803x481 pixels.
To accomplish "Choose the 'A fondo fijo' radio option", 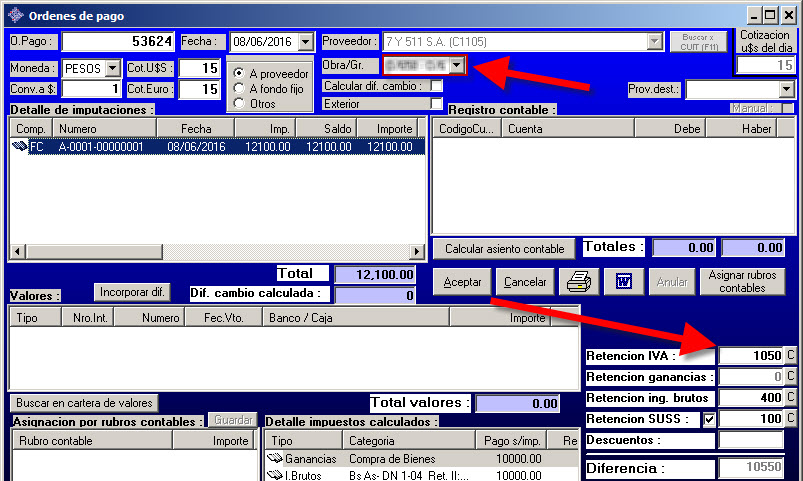I will click(x=238, y=88).
